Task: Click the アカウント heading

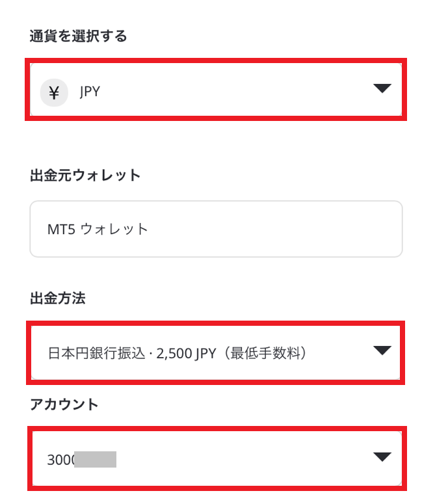Action: click(64, 404)
